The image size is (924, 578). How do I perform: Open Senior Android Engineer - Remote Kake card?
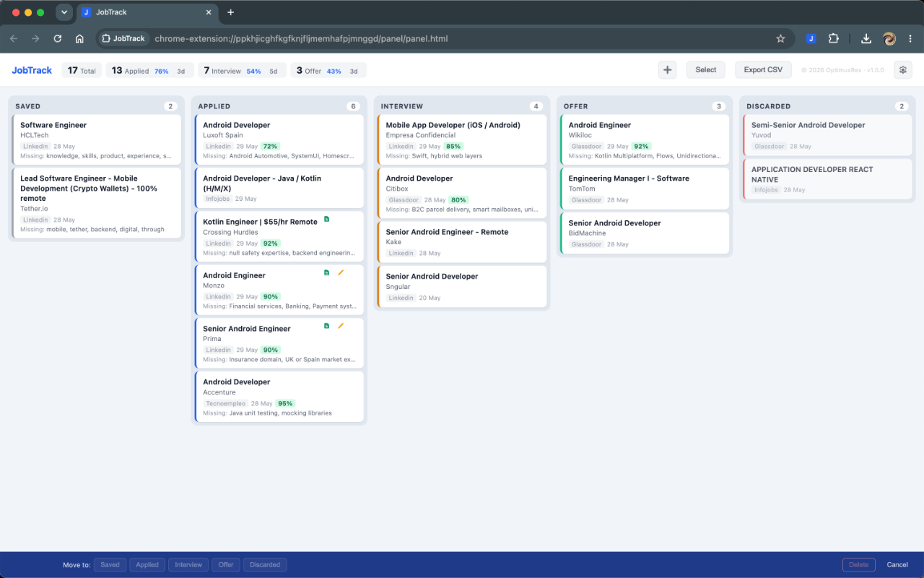[462, 242]
